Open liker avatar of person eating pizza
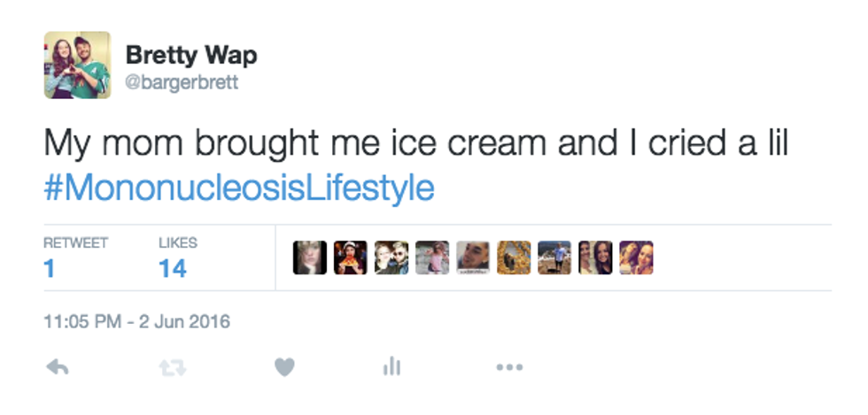 coord(351,257)
